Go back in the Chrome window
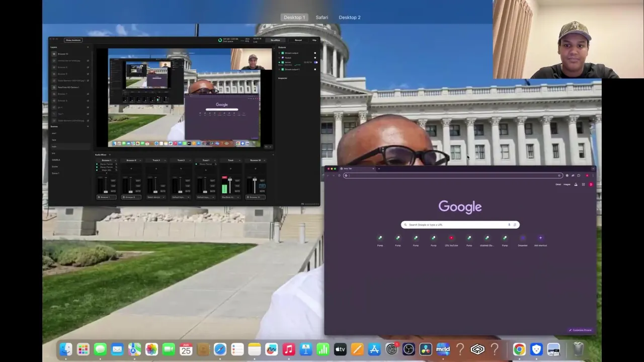The width and height of the screenshot is (644, 362). tap(328, 175)
